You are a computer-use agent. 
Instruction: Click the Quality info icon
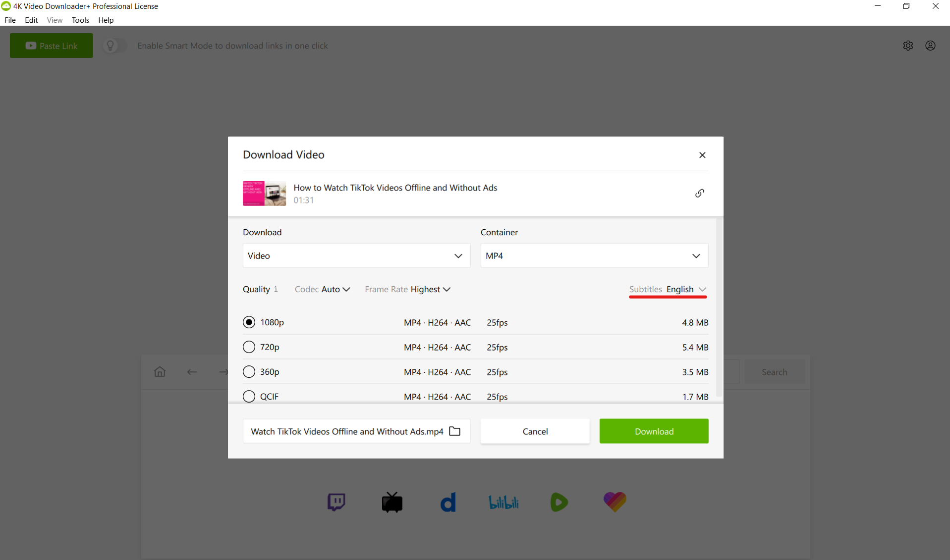point(276,289)
